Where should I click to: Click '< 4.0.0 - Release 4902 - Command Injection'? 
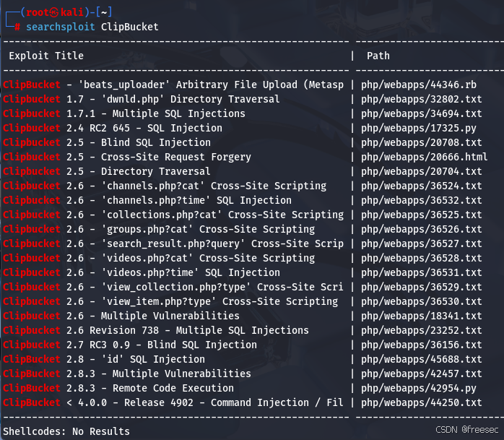pos(188,403)
